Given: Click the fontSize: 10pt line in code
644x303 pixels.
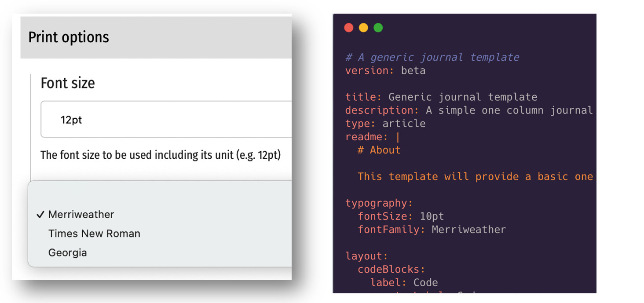Looking at the screenshot, I should click(401, 216).
